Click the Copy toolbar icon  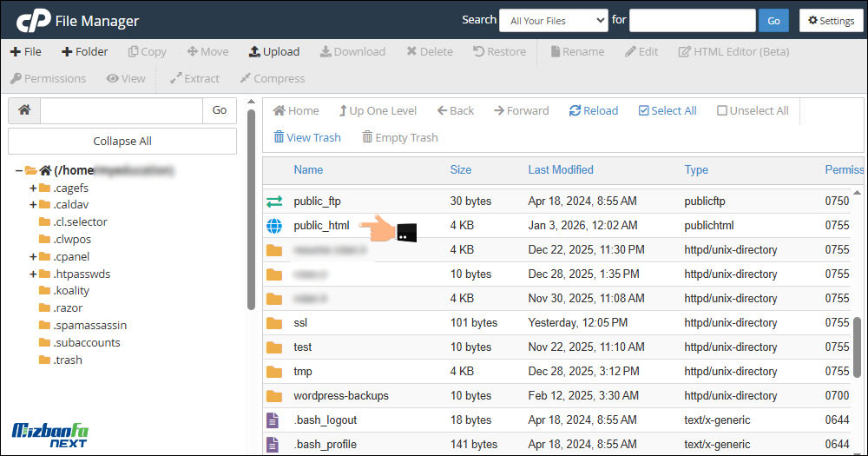click(x=134, y=51)
